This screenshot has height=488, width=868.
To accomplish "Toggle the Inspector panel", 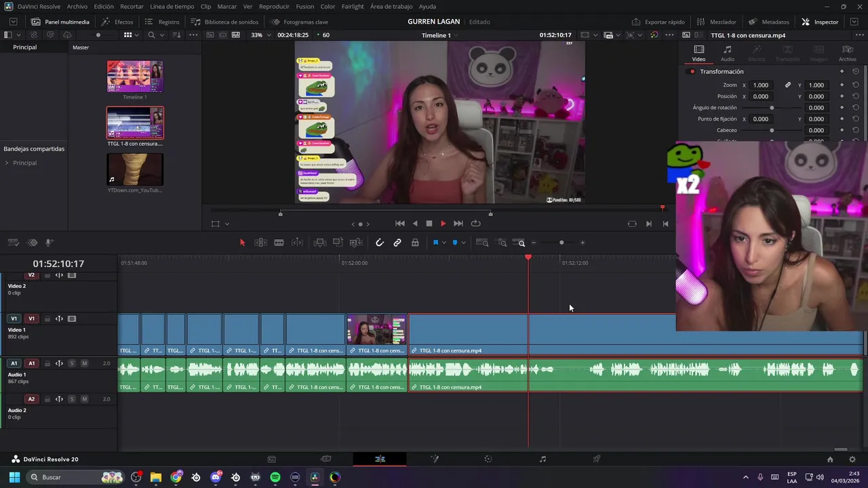I will tap(820, 22).
